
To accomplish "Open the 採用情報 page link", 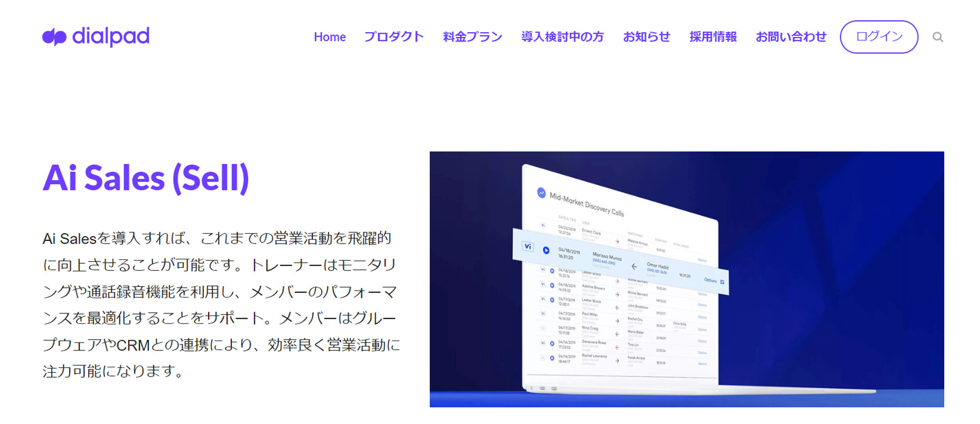I will (713, 37).
